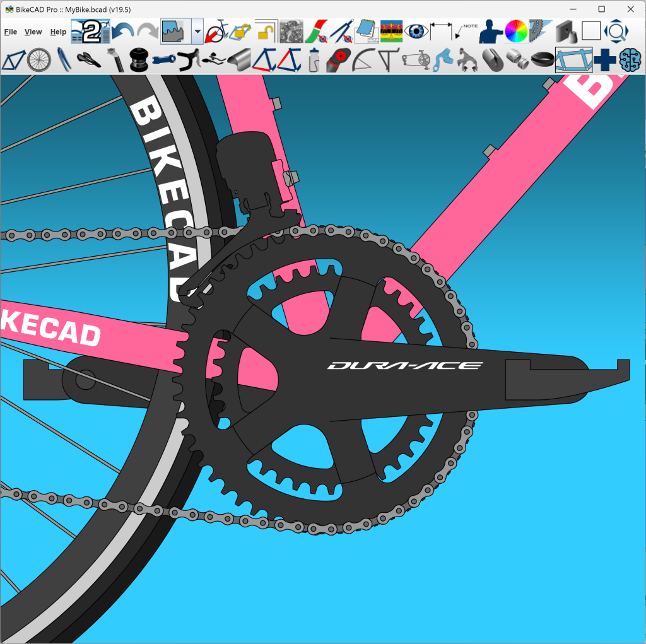The height and width of the screenshot is (644, 646).
Task: Toggle the eye visibility icon
Action: (416, 31)
